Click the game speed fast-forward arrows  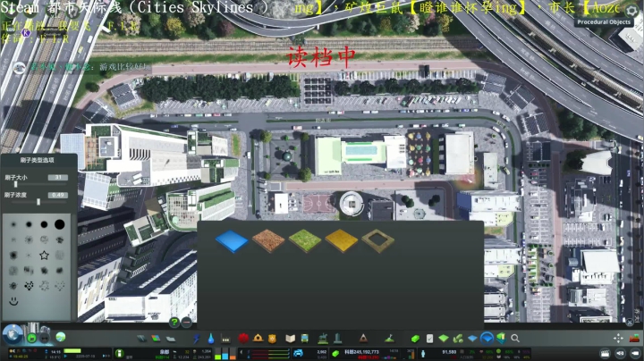(106, 356)
